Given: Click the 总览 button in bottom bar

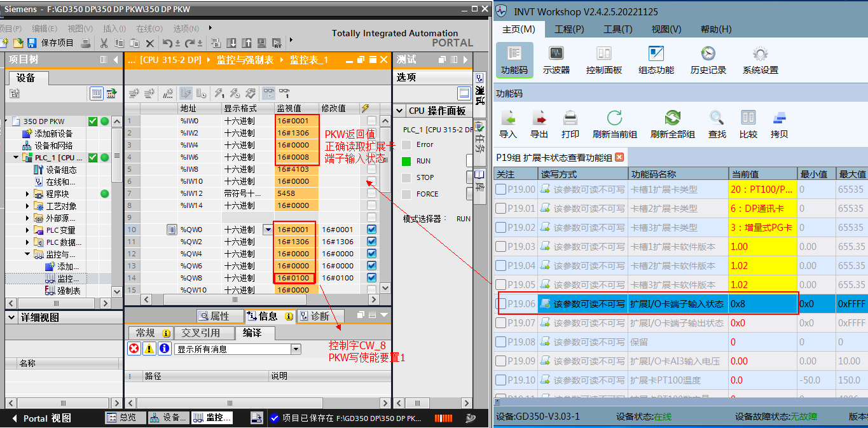Looking at the screenshot, I should coord(124,418).
